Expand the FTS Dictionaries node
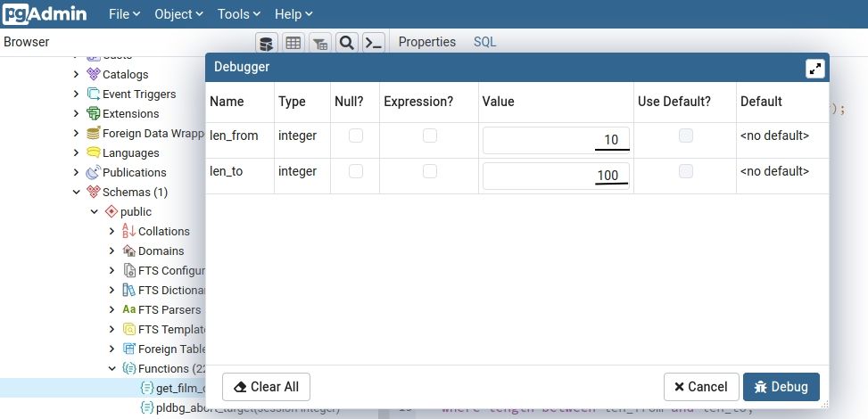 112,290
